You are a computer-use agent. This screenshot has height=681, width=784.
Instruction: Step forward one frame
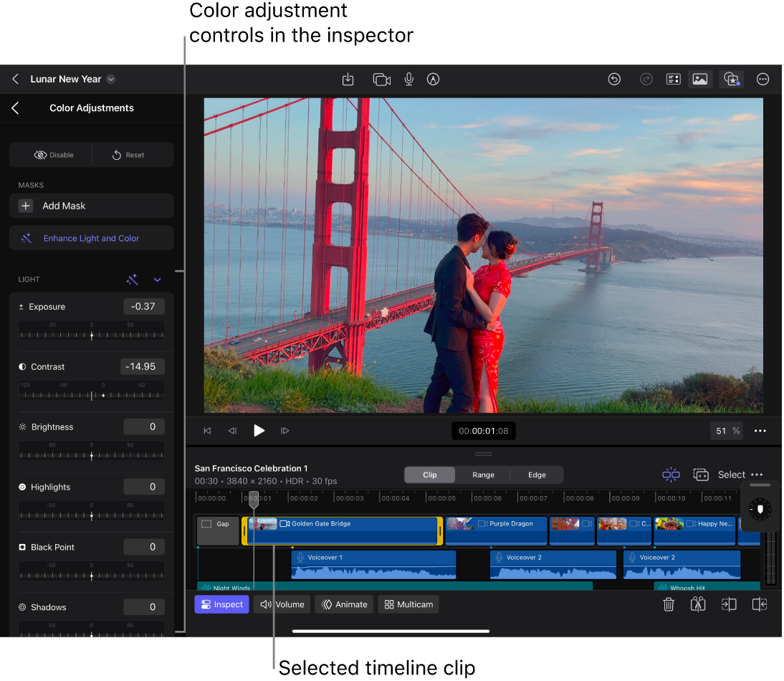tap(285, 431)
